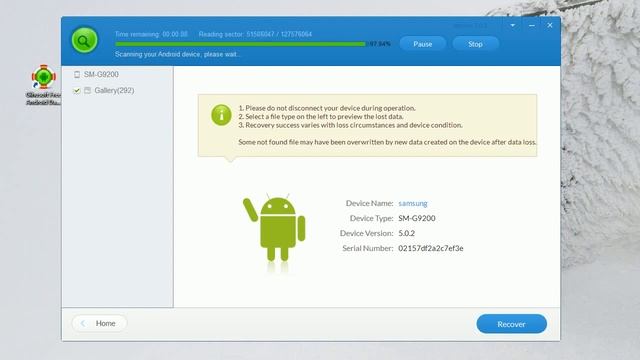Select Gallery(292) in the file type list

114,90
